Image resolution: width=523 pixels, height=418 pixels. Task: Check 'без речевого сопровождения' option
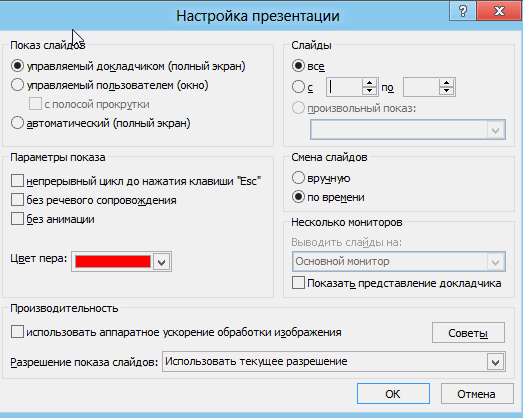point(17,199)
